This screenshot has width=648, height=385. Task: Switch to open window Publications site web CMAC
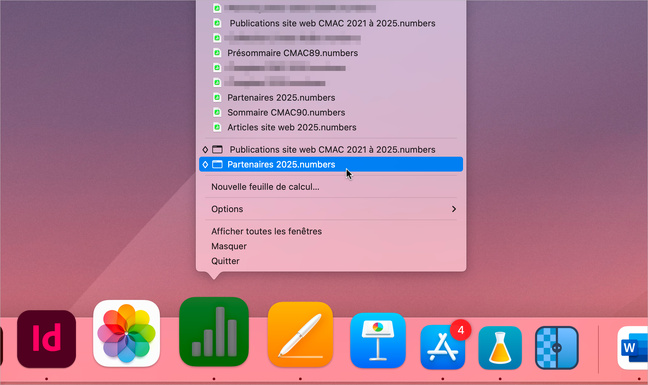[331, 150]
